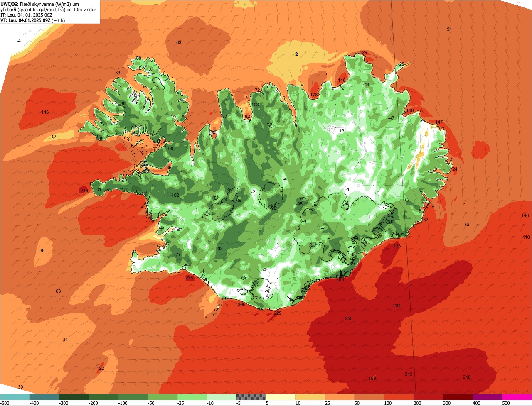The width and height of the screenshot is (532, 406).
Task: Click the legend tick label 300
Action: [447, 403]
